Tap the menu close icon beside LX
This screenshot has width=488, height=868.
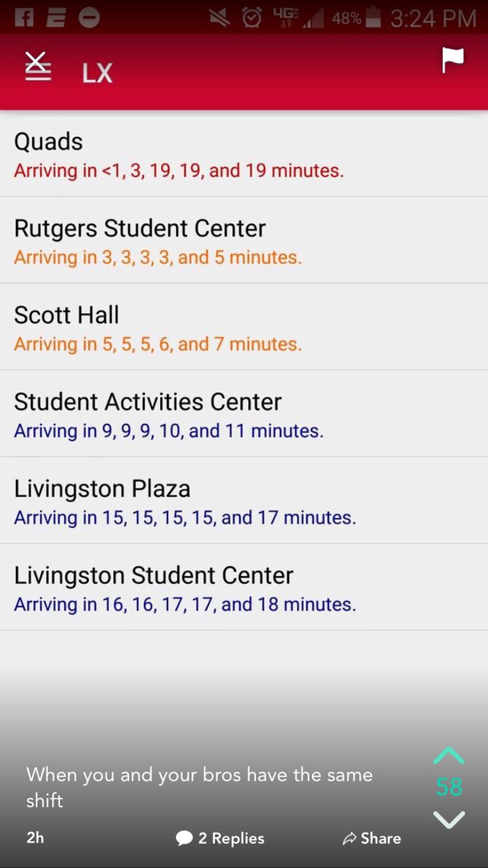(38, 67)
